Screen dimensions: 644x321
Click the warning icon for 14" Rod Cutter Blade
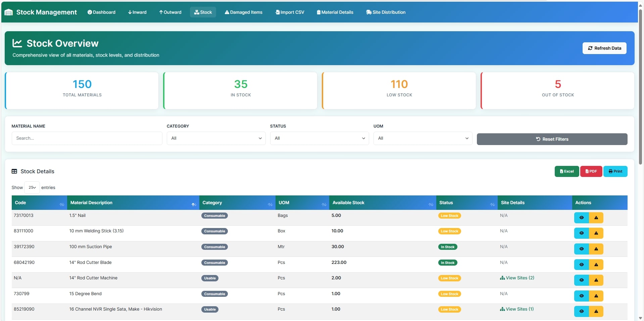point(596,265)
